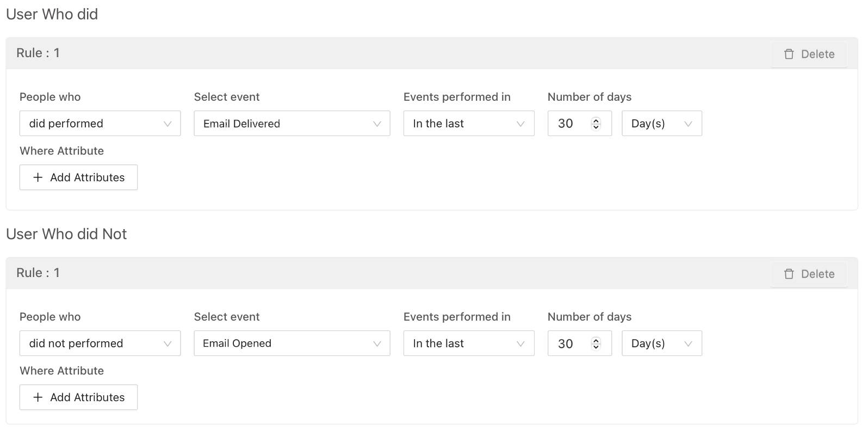868x430 pixels.
Task: Click 'People who' label above 'did performed'
Action: [x=50, y=97]
